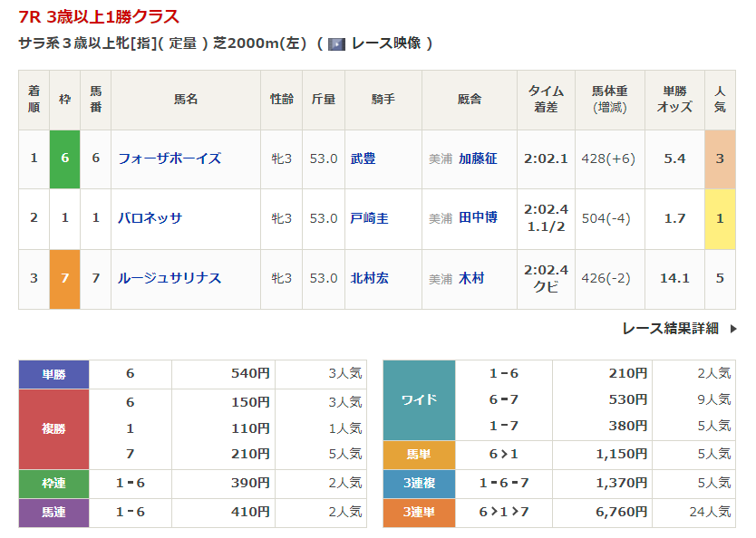
Task: Click orange frame number 7 cell
Action: pyautogui.click(x=64, y=278)
